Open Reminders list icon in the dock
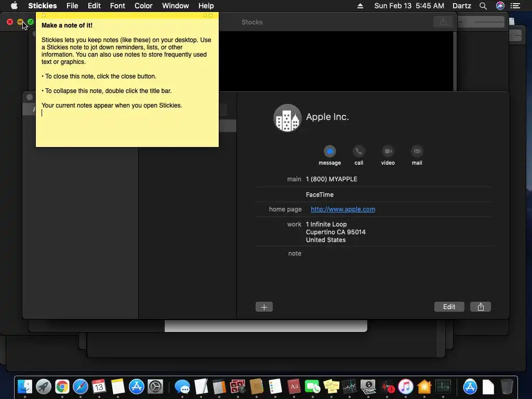The width and height of the screenshot is (532, 399). coord(275,387)
